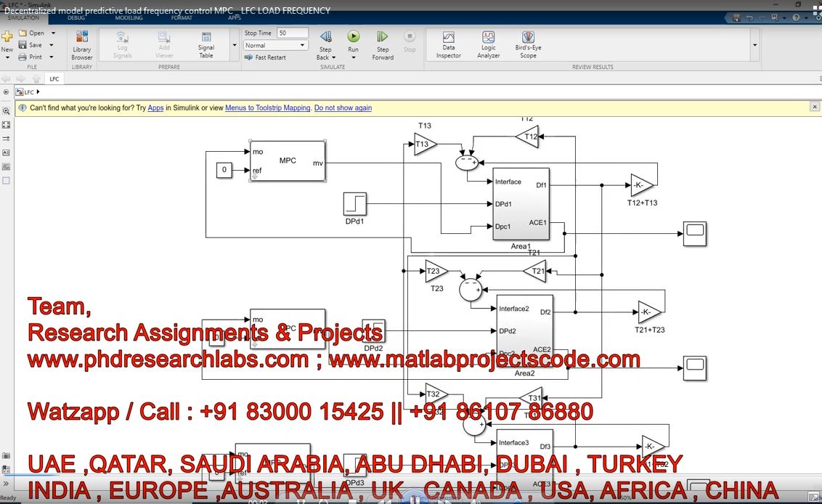Click the Apps link in the info bar
The height and width of the screenshot is (504, 822).
pyautogui.click(x=155, y=108)
